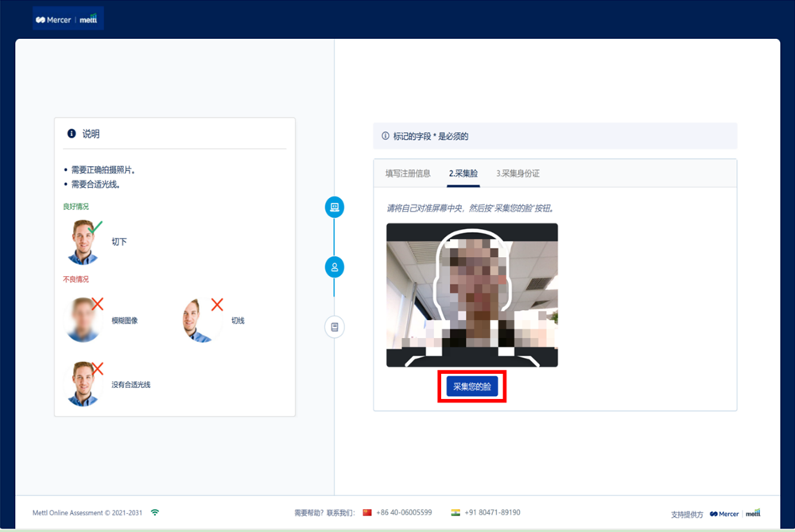Click the Mercer Mettl logo in header

click(68, 19)
